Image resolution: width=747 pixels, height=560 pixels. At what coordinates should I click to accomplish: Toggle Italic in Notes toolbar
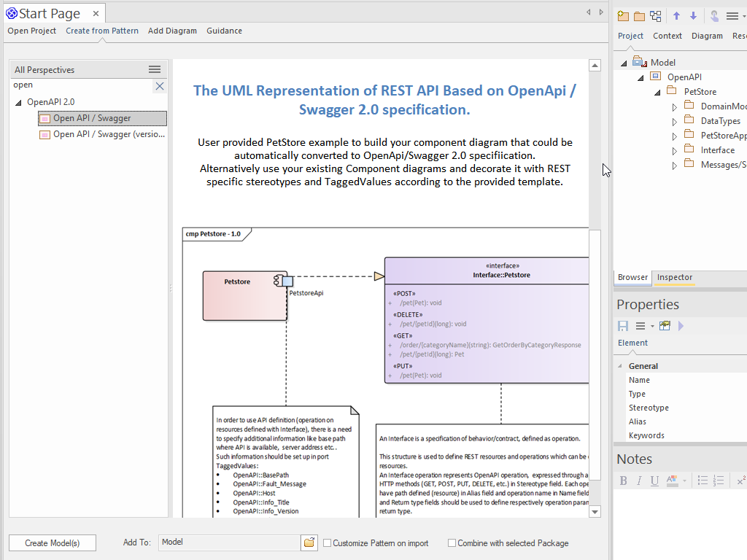(x=639, y=481)
